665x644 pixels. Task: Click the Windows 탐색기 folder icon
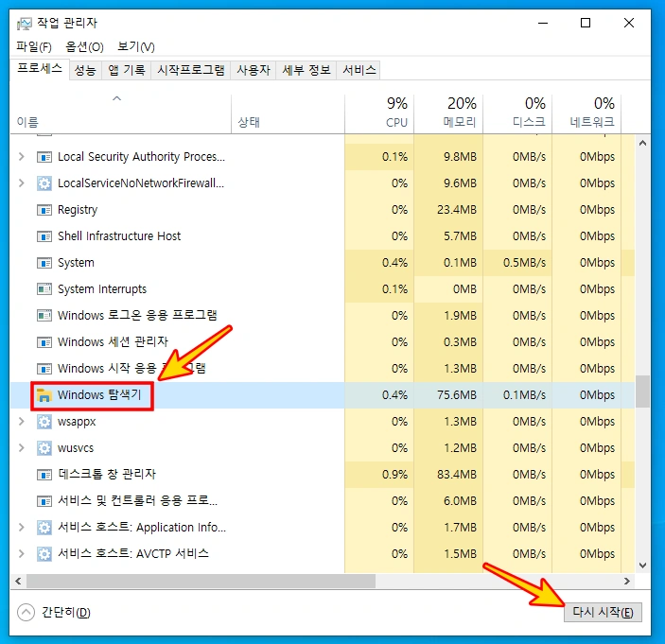pyautogui.click(x=44, y=395)
